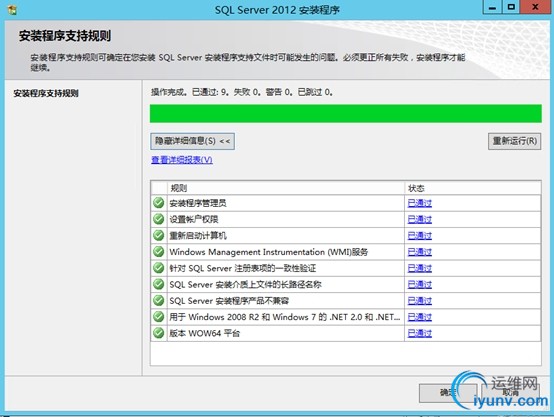Re-run checks with 重新运行(R) button

514,141
